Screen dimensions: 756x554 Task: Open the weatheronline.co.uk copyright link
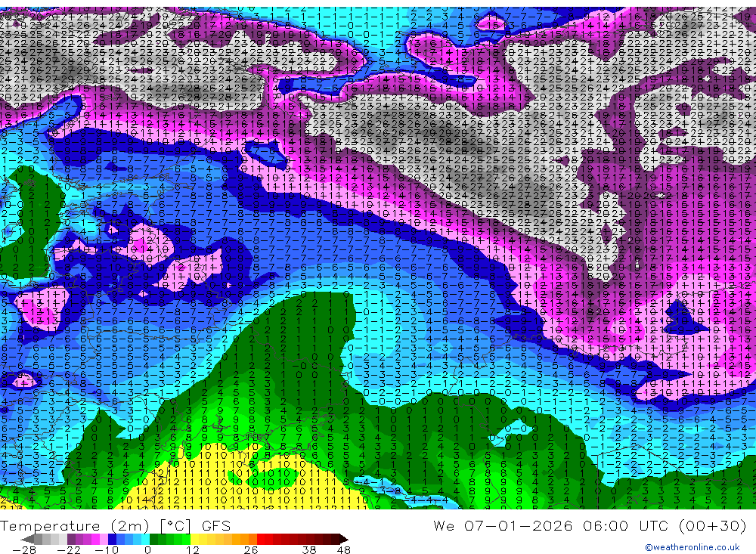pos(692,547)
